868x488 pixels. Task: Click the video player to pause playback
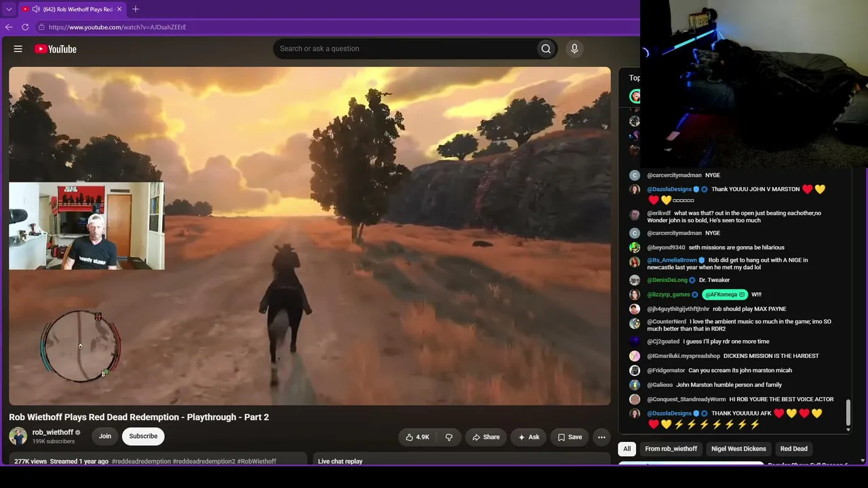[310, 236]
